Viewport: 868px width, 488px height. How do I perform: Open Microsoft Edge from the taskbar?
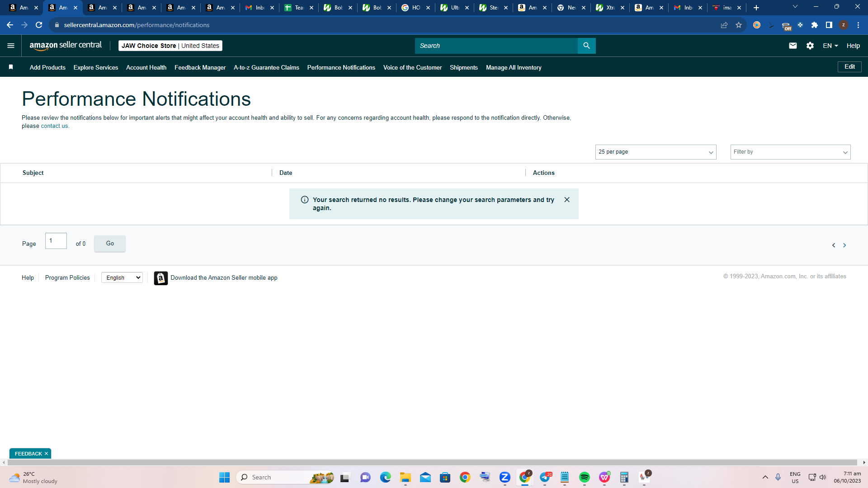386,477
